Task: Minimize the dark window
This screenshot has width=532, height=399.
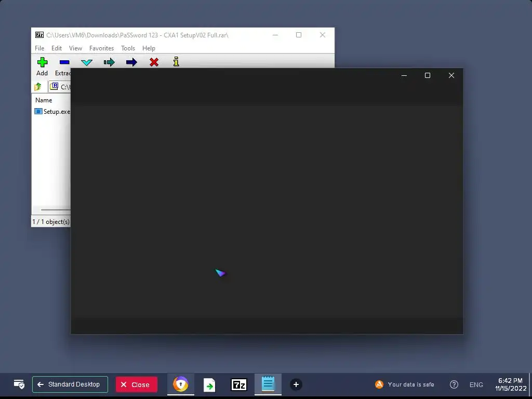Action: [x=404, y=75]
